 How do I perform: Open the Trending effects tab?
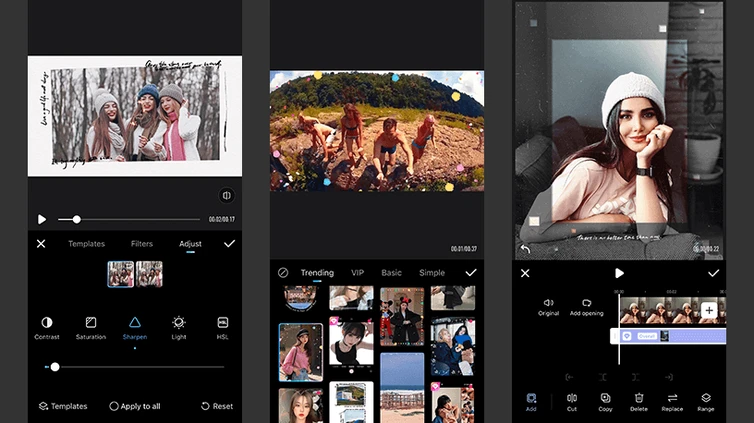tap(317, 273)
